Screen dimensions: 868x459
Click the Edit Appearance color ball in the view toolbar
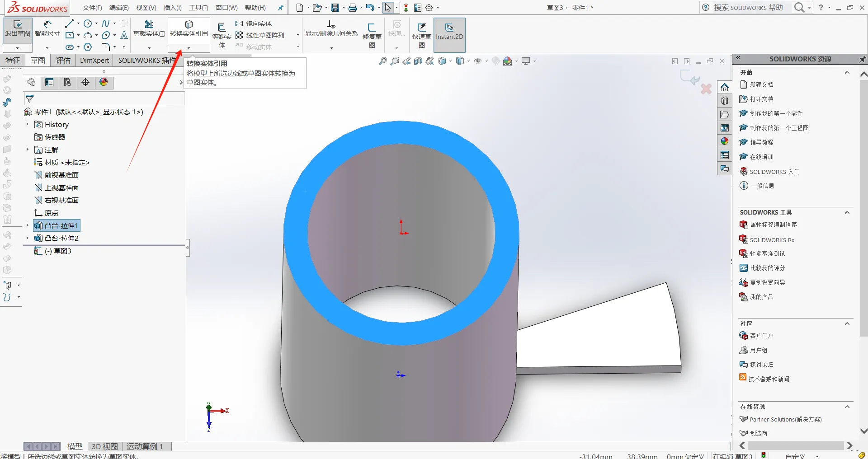[x=508, y=61]
